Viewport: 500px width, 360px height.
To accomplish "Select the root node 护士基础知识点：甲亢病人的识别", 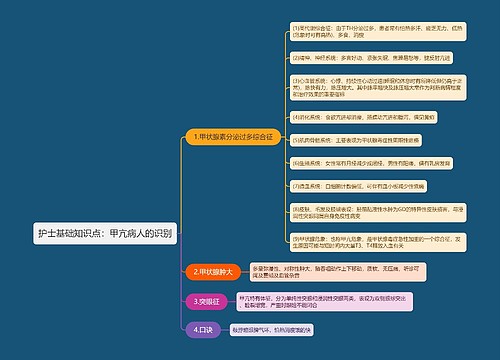I will (x=105, y=233).
